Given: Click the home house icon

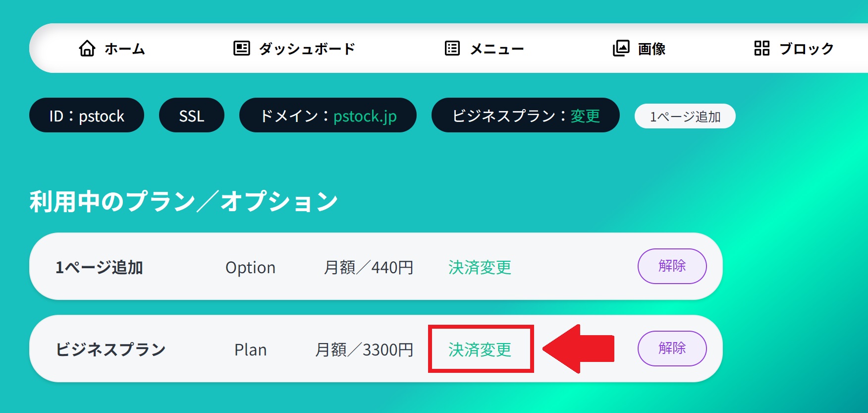Looking at the screenshot, I should 87,48.
